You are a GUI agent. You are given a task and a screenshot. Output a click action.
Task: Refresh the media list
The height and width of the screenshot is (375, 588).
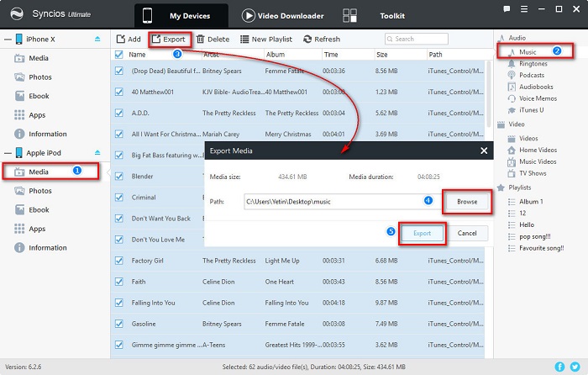point(322,39)
